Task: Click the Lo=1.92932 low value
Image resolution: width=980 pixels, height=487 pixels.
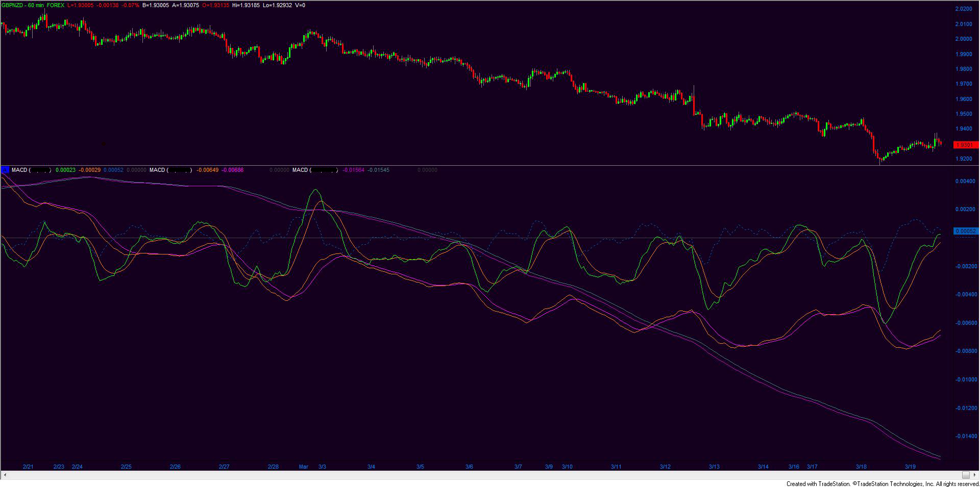Action: pyautogui.click(x=277, y=5)
